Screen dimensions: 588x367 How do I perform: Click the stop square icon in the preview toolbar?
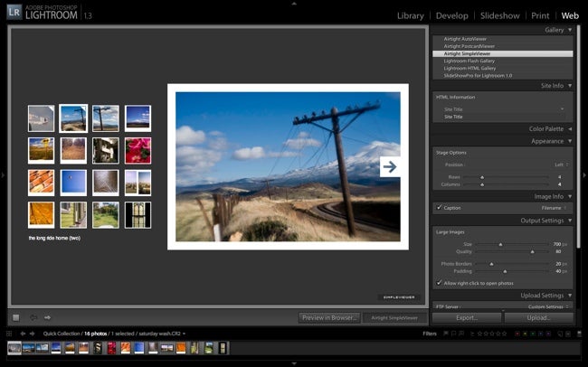[15, 317]
